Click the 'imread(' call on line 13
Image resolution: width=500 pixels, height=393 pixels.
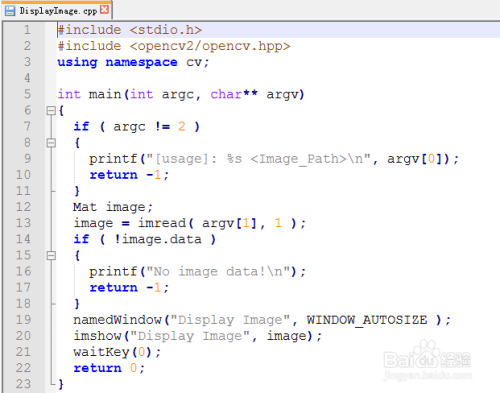[x=166, y=223]
